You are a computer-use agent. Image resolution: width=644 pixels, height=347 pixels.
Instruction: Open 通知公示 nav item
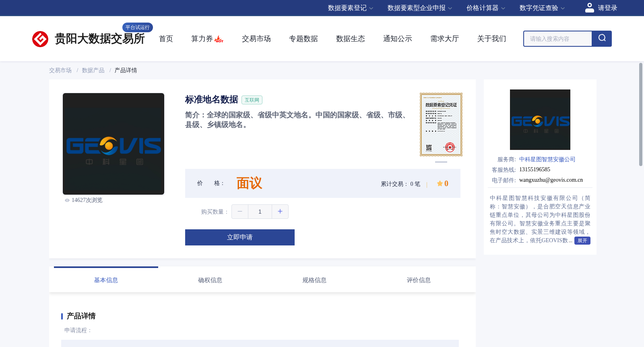398,39
